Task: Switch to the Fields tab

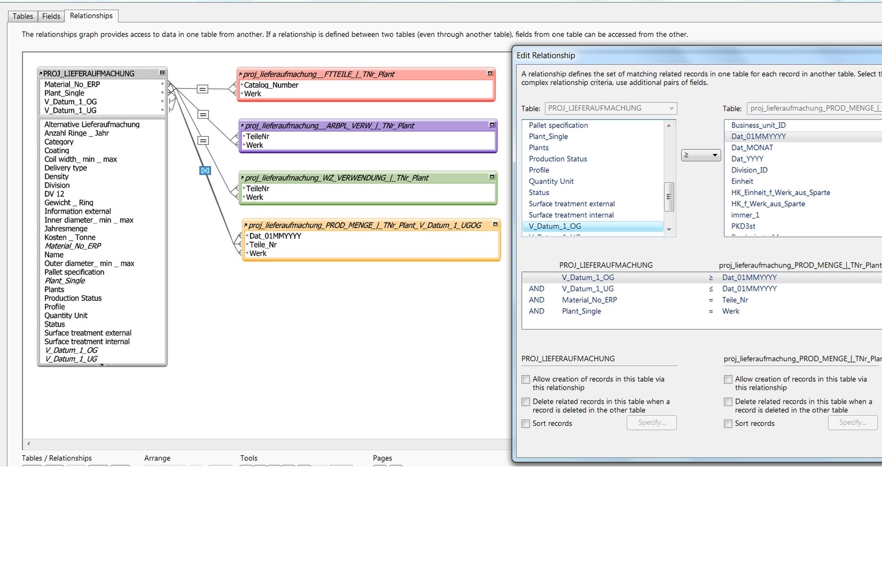Action: click(x=51, y=16)
